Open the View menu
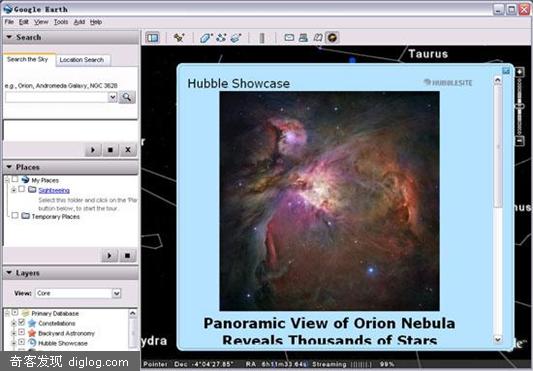 point(41,22)
